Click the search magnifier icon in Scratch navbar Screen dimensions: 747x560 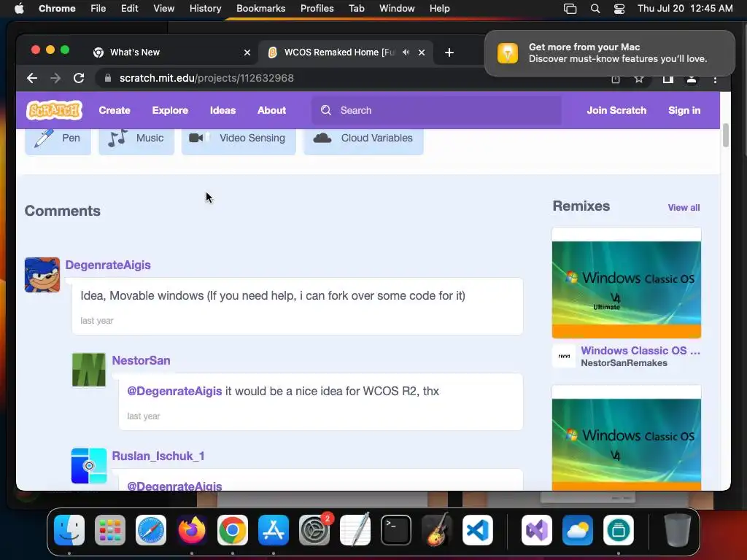(x=326, y=110)
